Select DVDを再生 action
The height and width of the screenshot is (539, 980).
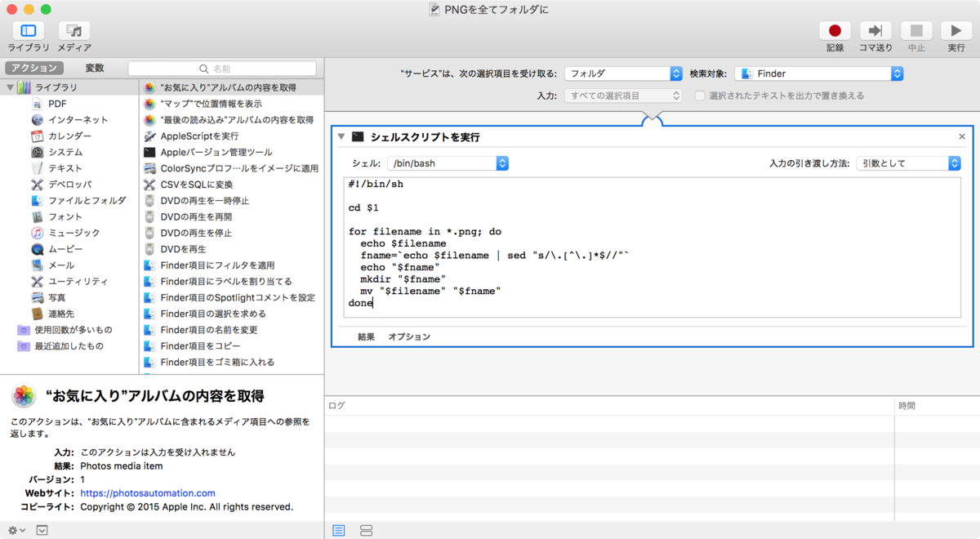tap(231, 249)
